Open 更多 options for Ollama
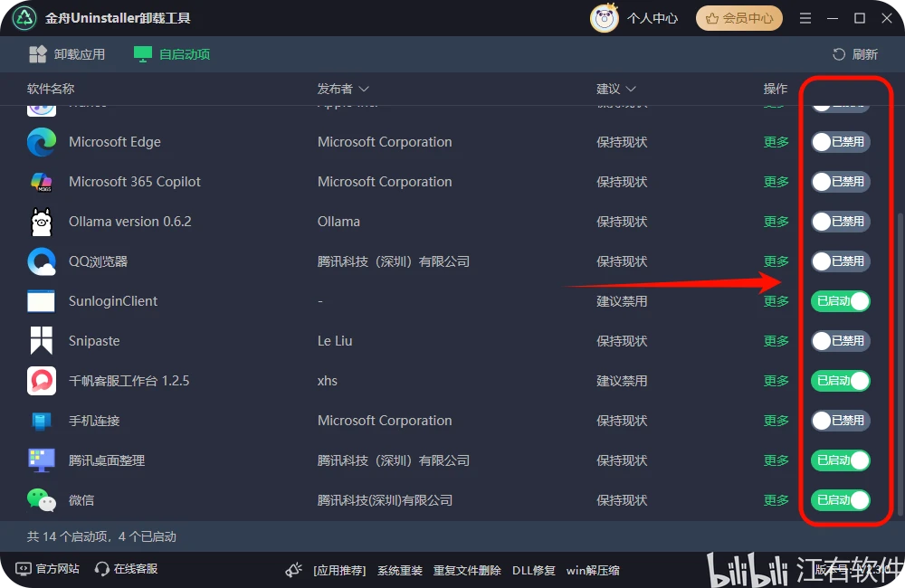 click(776, 222)
